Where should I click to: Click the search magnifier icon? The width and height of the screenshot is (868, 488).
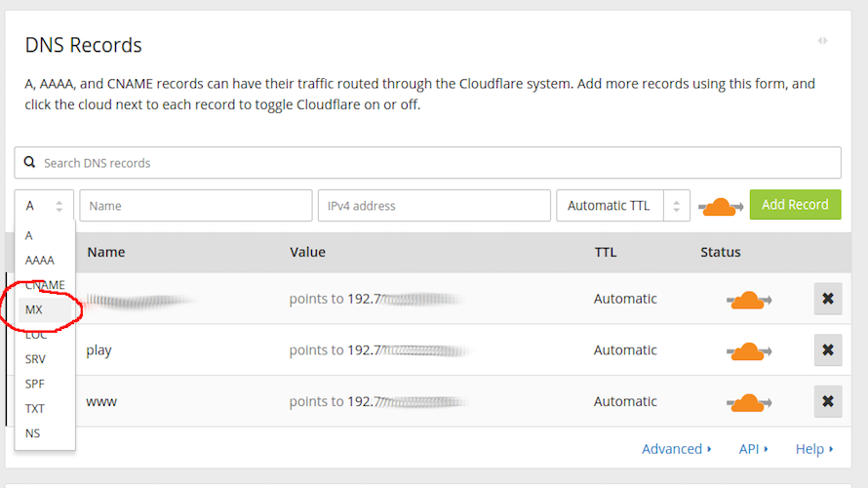pos(29,162)
